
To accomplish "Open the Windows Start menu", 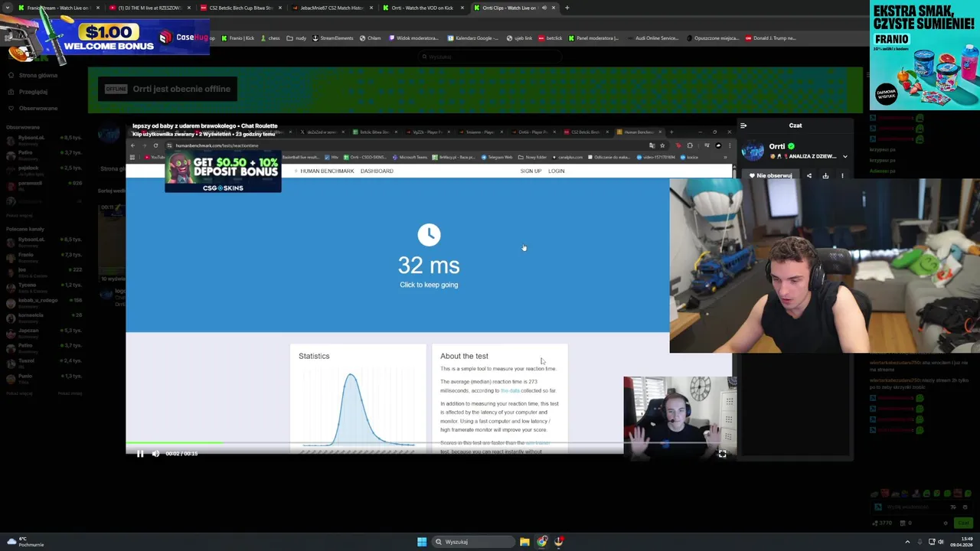I will 422,542.
